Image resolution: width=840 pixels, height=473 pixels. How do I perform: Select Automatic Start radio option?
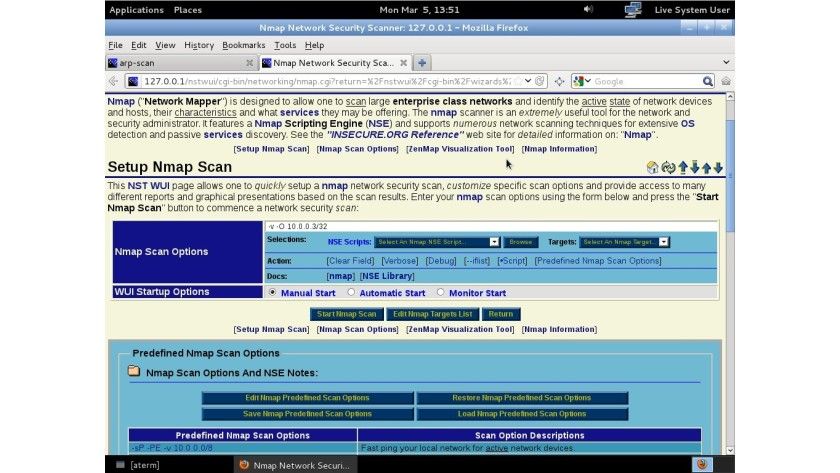pyautogui.click(x=351, y=292)
